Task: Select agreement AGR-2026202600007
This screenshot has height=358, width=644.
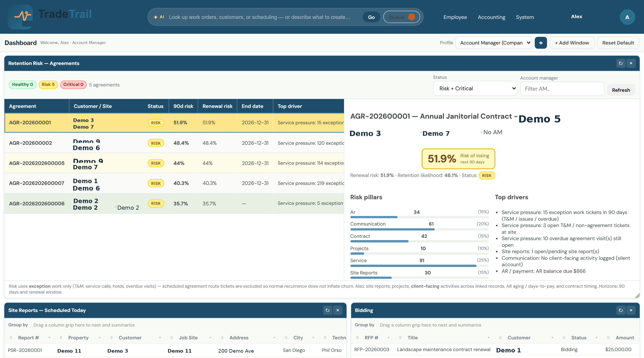Action: pyautogui.click(x=174, y=183)
